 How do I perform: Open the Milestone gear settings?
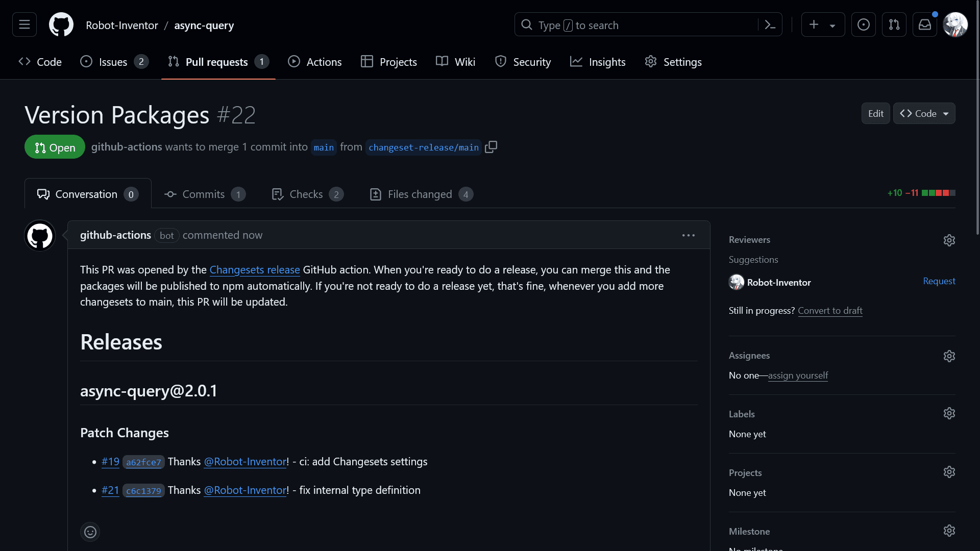(x=949, y=531)
